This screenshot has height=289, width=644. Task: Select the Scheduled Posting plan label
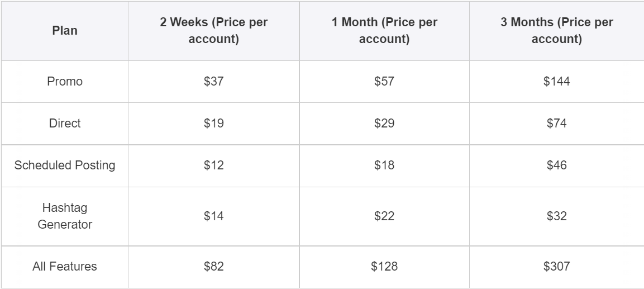coord(65,165)
